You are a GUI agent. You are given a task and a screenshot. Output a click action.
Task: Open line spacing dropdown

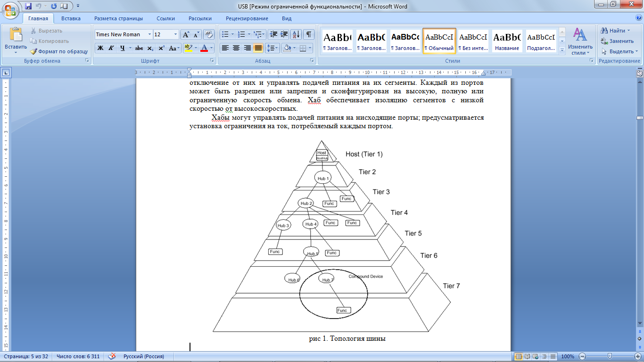point(272,48)
